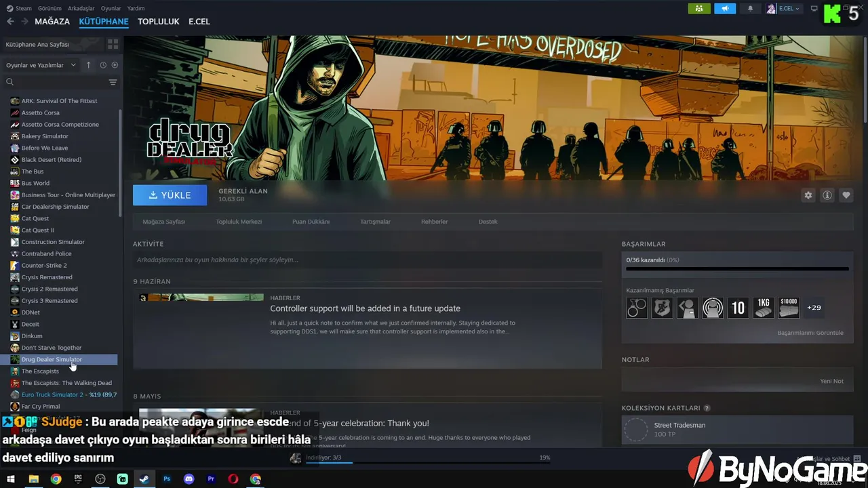The width and height of the screenshot is (868, 488).
Task: Open the Mağaza Sayfası link
Action: (x=163, y=222)
